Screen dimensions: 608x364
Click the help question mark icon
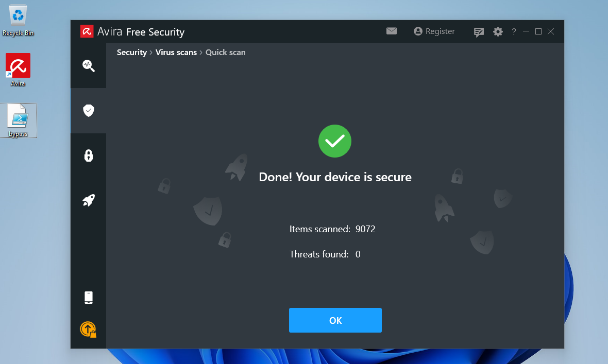point(514,32)
